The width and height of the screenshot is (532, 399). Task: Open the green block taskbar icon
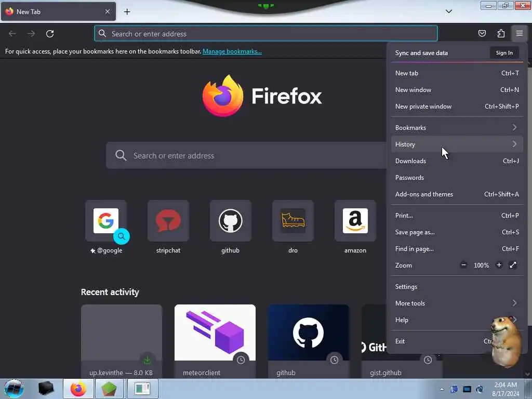click(109, 389)
